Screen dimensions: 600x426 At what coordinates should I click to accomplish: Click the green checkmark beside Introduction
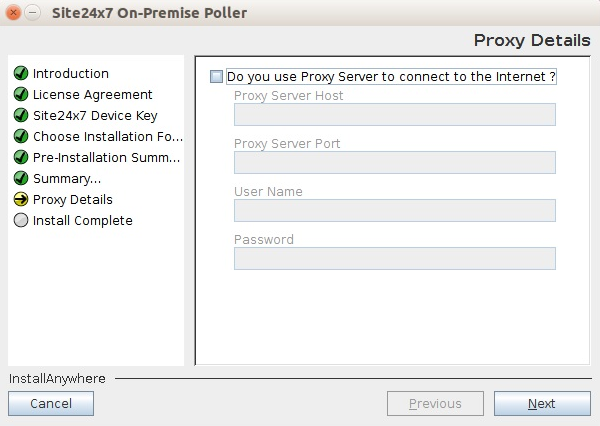click(20, 74)
